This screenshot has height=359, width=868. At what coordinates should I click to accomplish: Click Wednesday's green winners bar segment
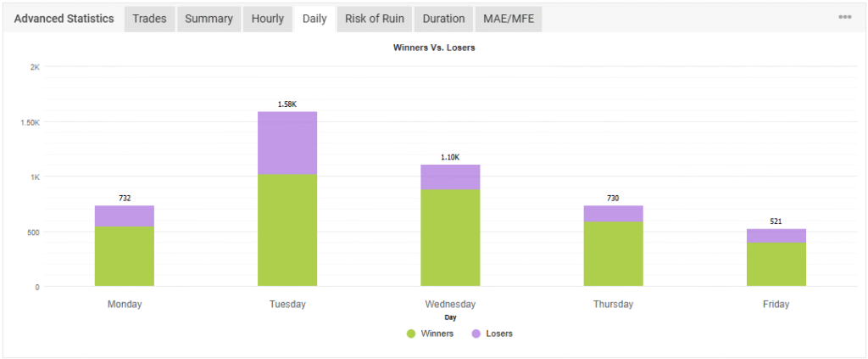tap(450, 238)
